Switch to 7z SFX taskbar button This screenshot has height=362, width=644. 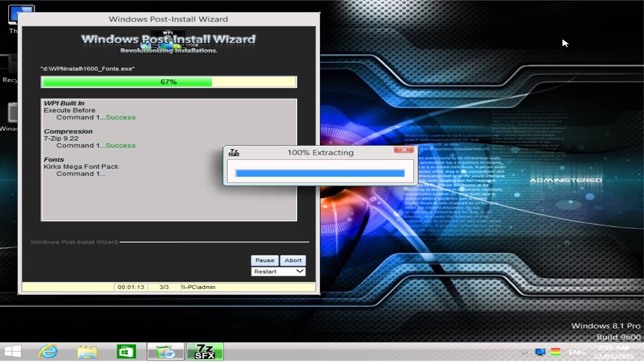[205, 352]
